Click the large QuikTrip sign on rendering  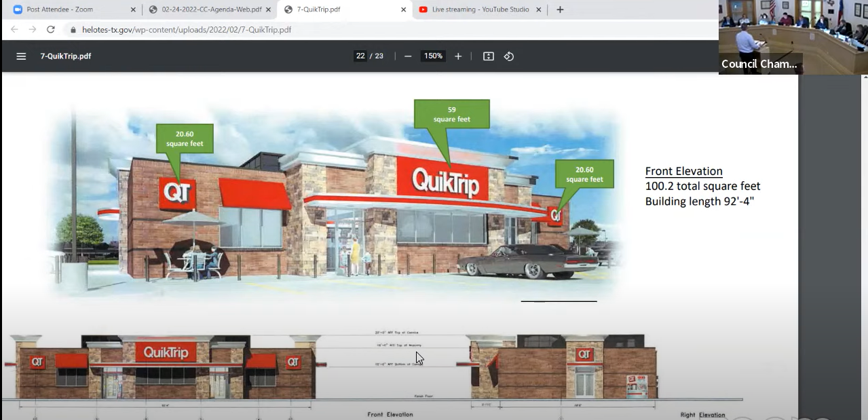[445, 181]
